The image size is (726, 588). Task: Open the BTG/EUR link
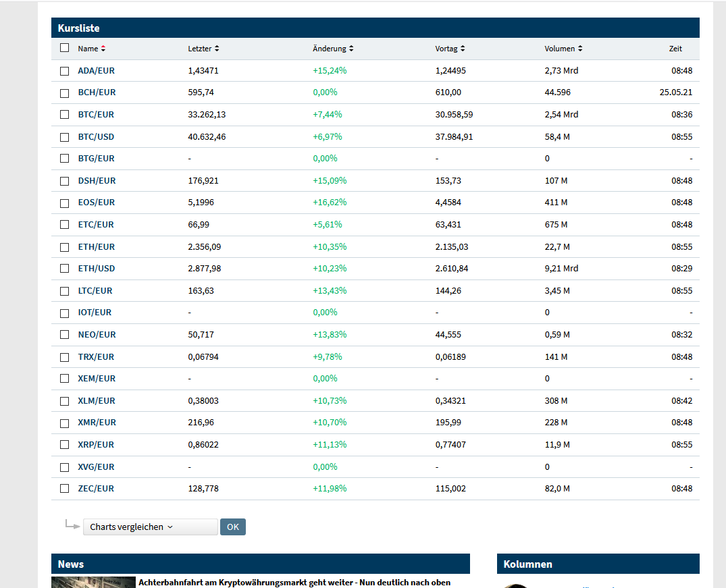97,159
